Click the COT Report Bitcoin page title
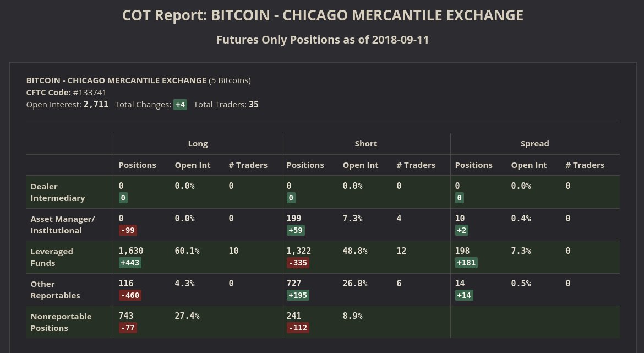Image resolution: width=644 pixels, height=353 pixels. (x=323, y=15)
